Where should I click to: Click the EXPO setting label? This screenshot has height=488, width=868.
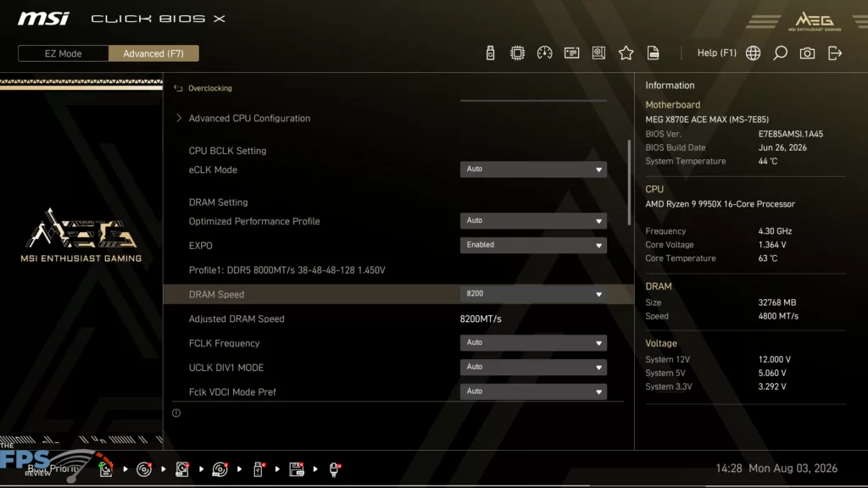tap(200, 246)
